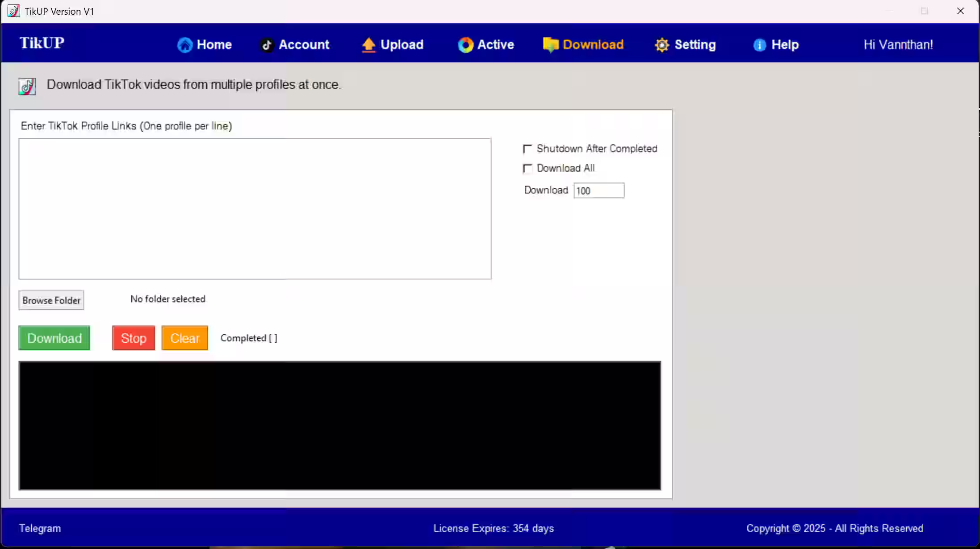Enable Shutdown After Completed checkbox
The image size is (980, 549).
528,149
